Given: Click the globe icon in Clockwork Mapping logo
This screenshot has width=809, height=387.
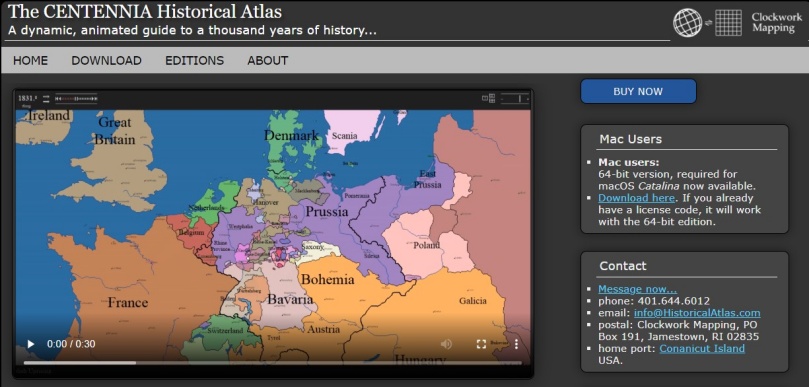Looking at the screenshot, I should click(688, 23).
